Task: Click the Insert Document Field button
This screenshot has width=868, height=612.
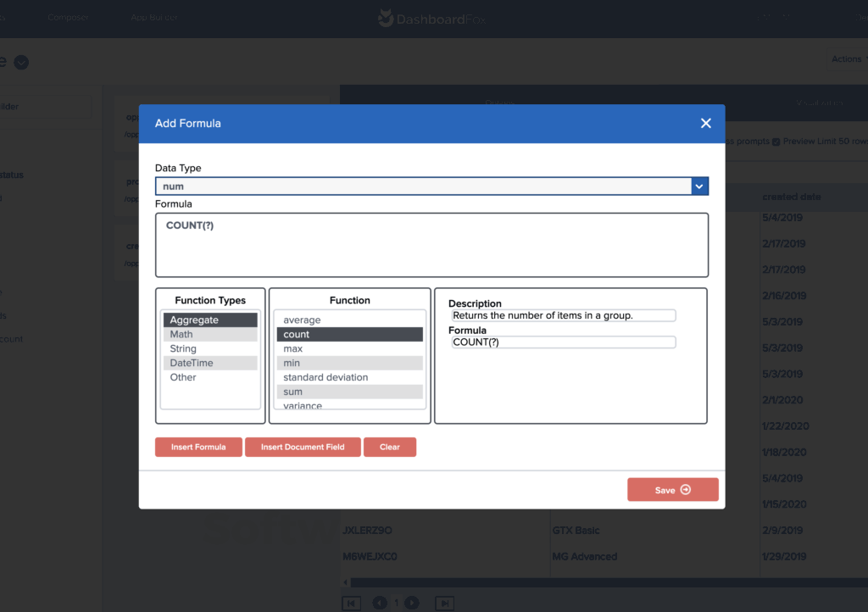Action: coord(303,447)
